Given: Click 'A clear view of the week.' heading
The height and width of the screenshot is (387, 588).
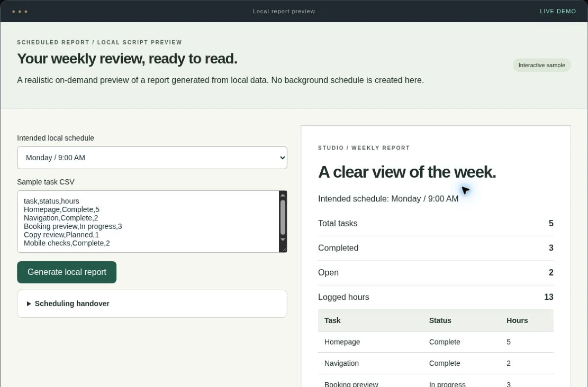Looking at the screenshot, I should [407, 172].
